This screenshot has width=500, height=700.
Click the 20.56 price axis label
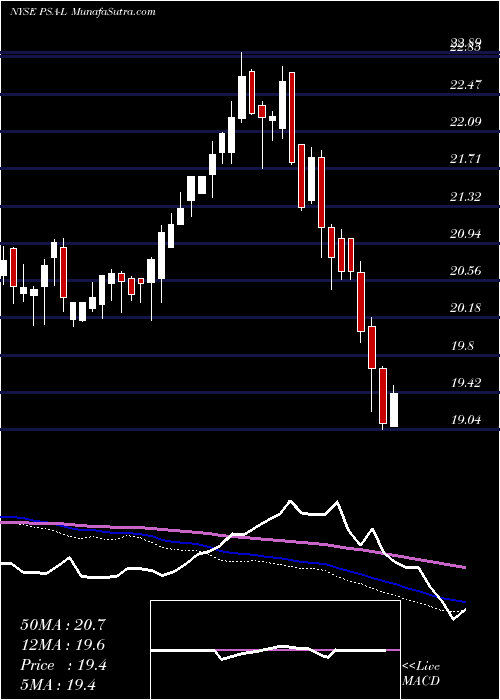pos(466,271)
